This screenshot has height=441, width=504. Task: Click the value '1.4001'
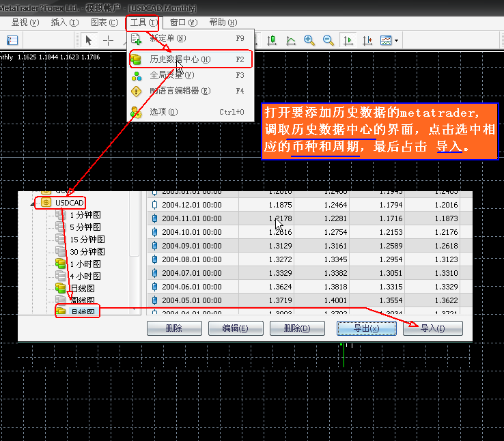point(335,300)
